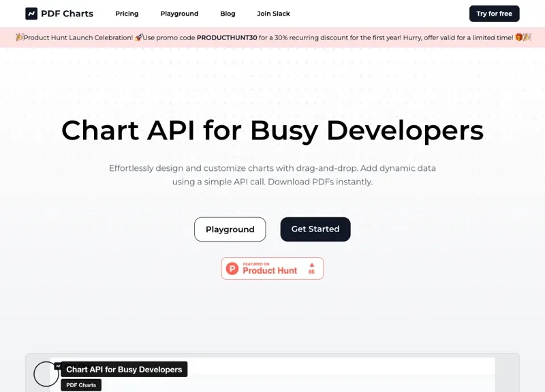The width and height of the screenshot is (545, 392).
Task: Open the Featured on Product Hunt badge
Action: point(272,268)
